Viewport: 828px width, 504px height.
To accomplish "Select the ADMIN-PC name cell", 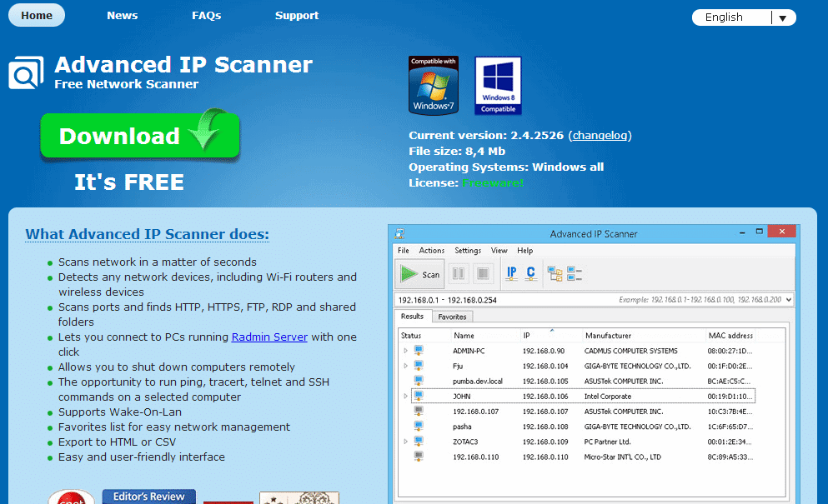I will coord(469,351).
